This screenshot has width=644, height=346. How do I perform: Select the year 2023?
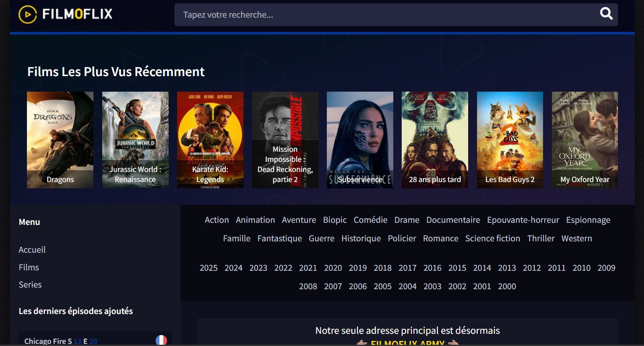pyautogui.click(x=258, y=268)
